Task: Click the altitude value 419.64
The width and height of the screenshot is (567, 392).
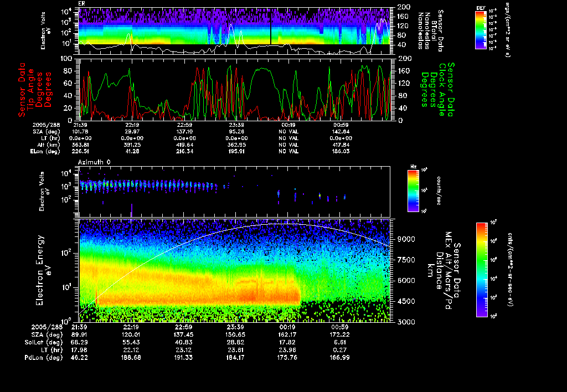Action: click(x=184, y=145)
